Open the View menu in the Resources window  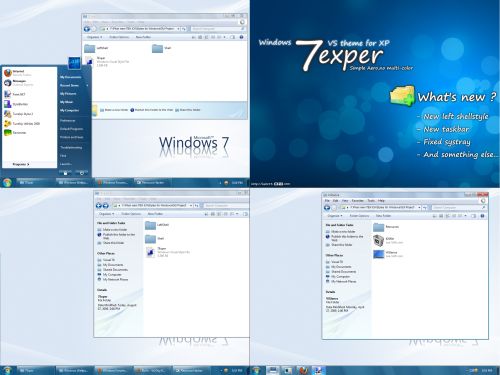(345, 201)
